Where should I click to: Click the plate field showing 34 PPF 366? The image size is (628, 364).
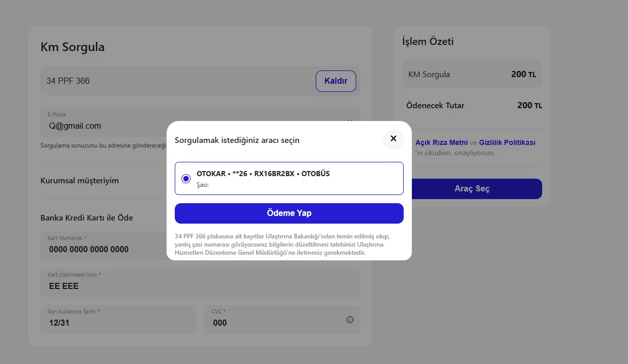point(174,81)
